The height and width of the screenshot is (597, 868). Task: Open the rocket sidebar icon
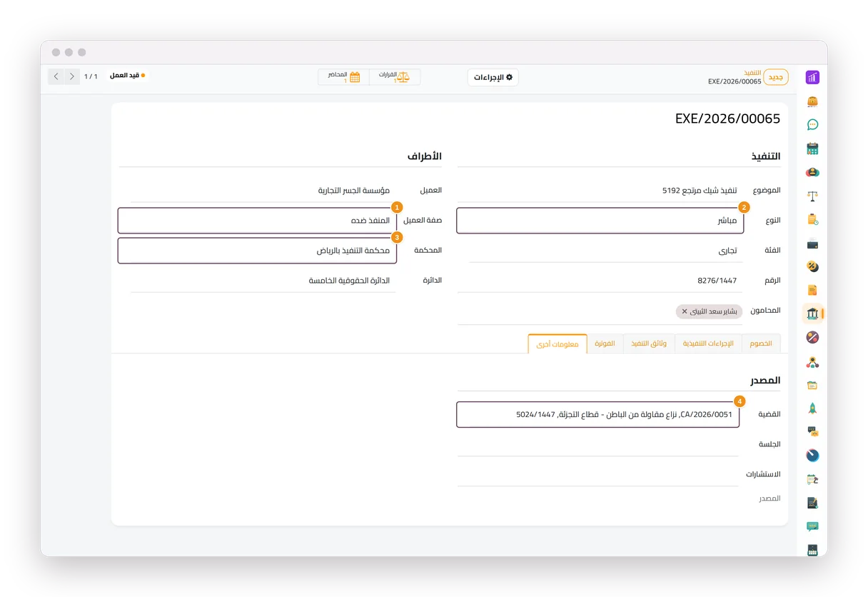[812, 408]
